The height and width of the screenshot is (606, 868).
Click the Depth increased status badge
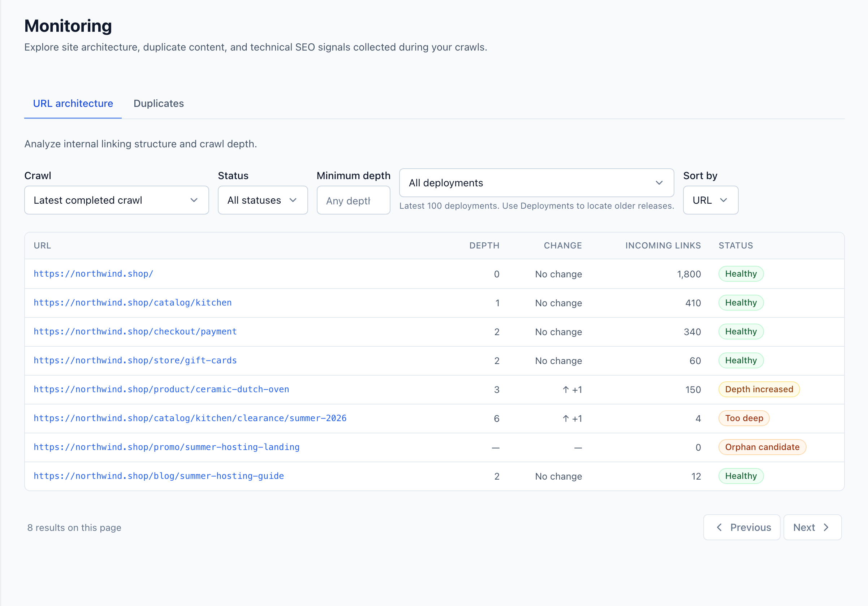point(759,389)
